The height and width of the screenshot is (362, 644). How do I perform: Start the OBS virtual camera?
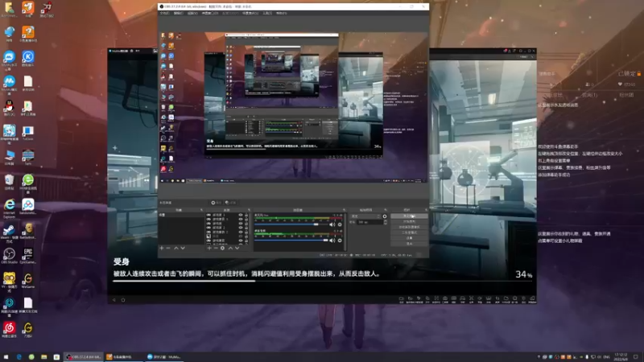[409, 227]
